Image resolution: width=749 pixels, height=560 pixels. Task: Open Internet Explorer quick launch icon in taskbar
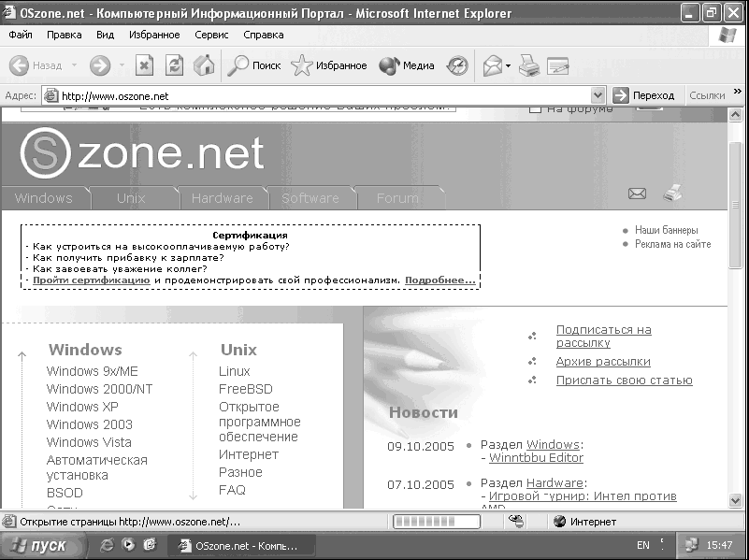107,545
